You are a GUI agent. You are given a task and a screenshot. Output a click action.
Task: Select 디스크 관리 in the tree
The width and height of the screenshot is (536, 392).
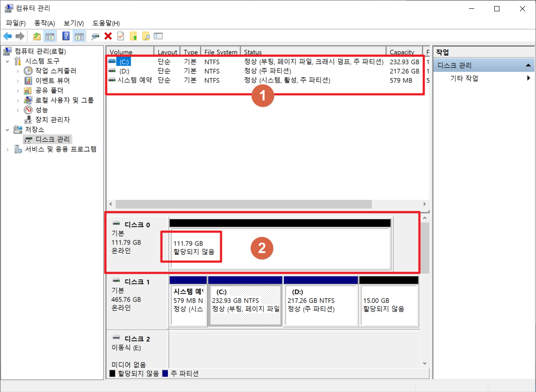pyautogui.click(x=53, y=139)
